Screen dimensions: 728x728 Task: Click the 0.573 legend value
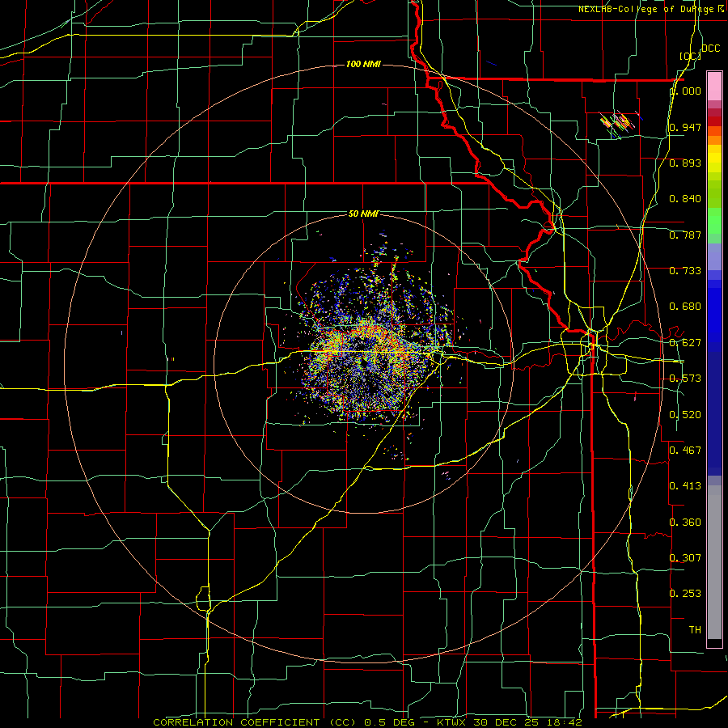click(x=685, y=379)
